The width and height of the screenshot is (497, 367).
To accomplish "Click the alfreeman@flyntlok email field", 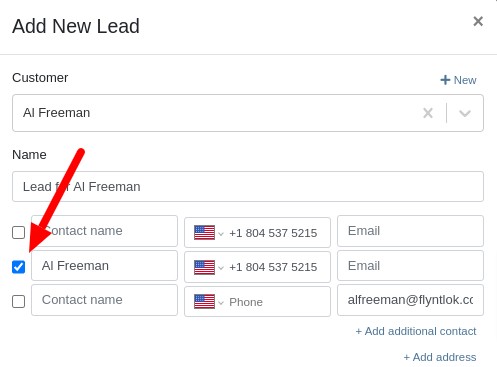I will (x=410, y=300).
